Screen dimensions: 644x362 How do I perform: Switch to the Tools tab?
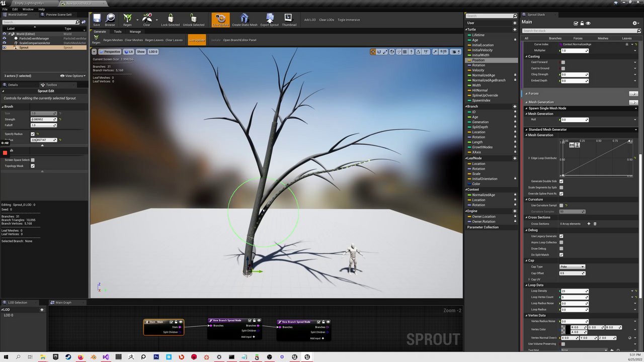tap(117, 32)
